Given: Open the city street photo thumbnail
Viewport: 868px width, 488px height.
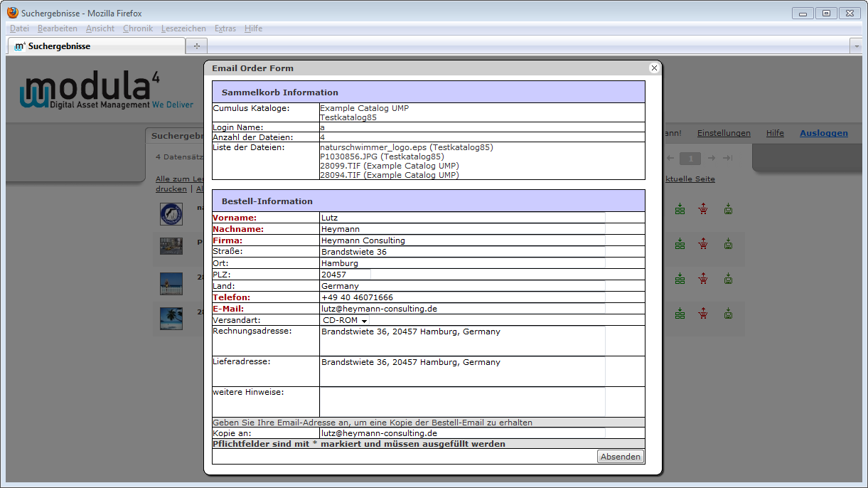Looking at the screenshot, I should pos(171,246).
